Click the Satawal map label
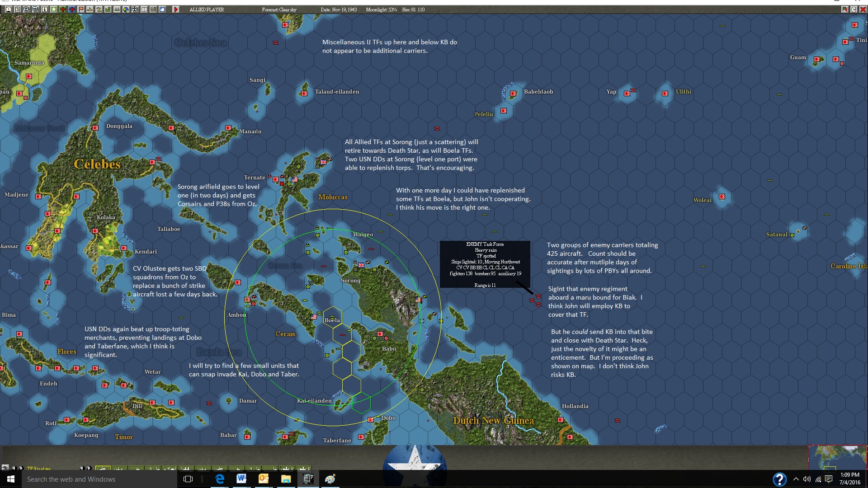This screenshot has width=868, height=488. (777, 235)
